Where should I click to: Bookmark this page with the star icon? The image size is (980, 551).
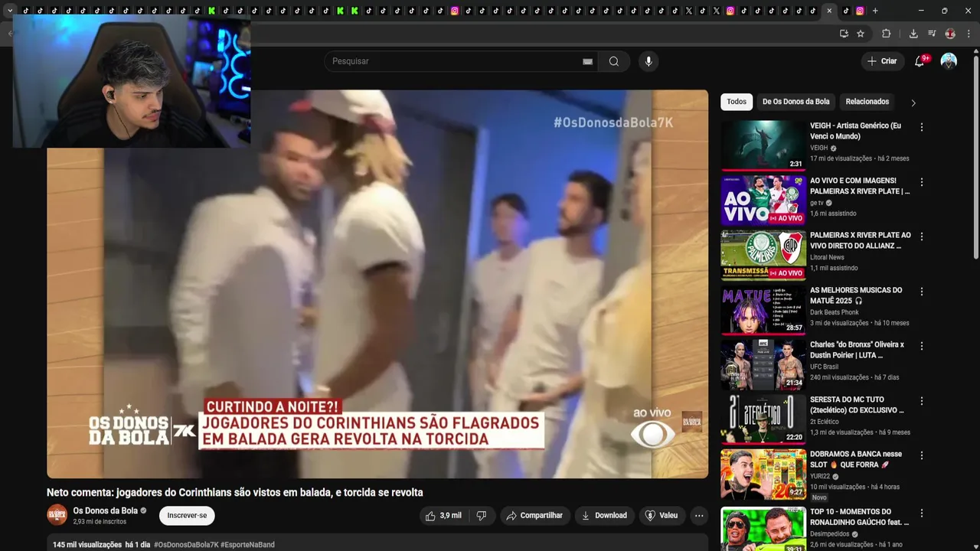coord(861,34)
